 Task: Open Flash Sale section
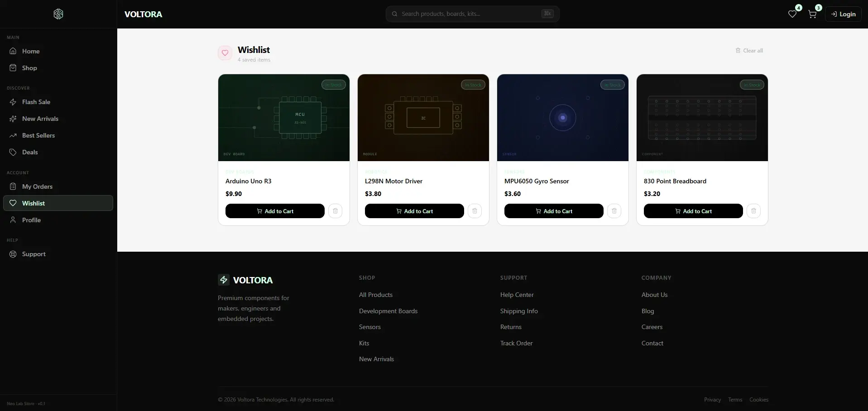(x=58, y=102)
